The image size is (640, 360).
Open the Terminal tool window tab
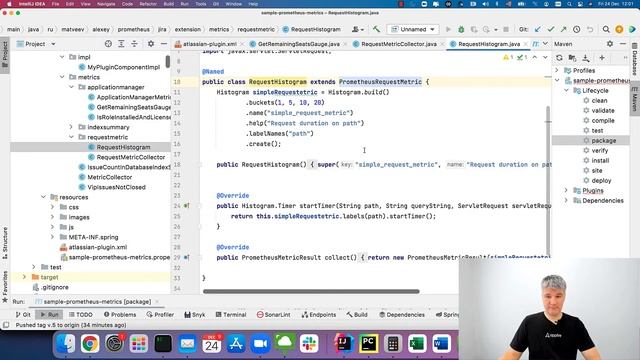[x=231, y=315]
